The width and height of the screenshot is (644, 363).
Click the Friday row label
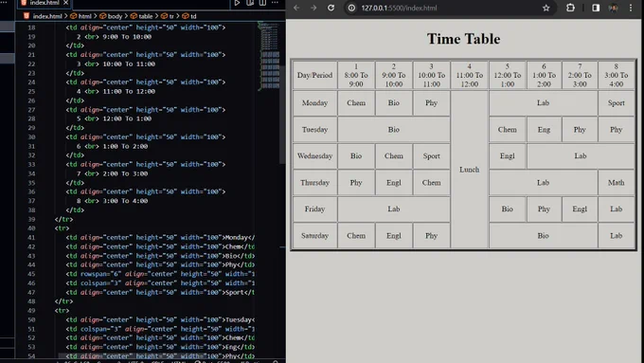(314, 209)
